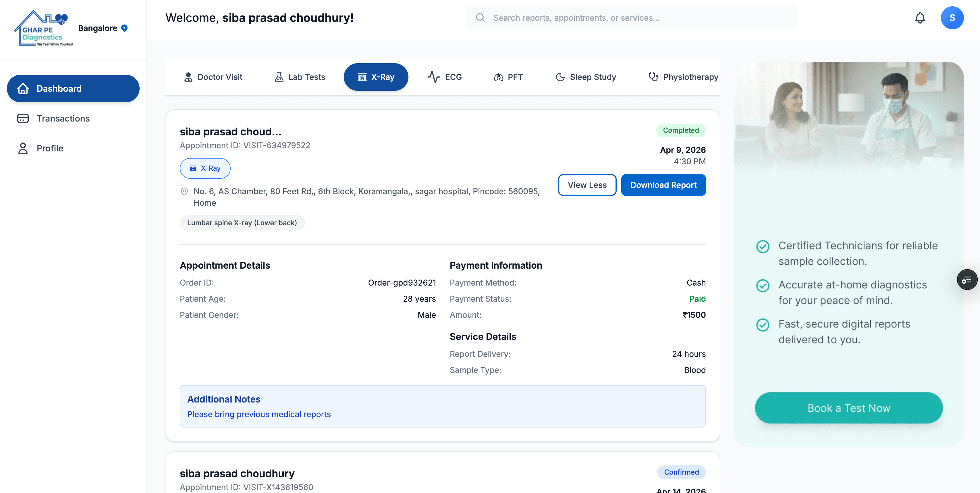The image size is (980, 493).
Task: Click Appointment ID VISIT-X143619560
Action: 246,487
